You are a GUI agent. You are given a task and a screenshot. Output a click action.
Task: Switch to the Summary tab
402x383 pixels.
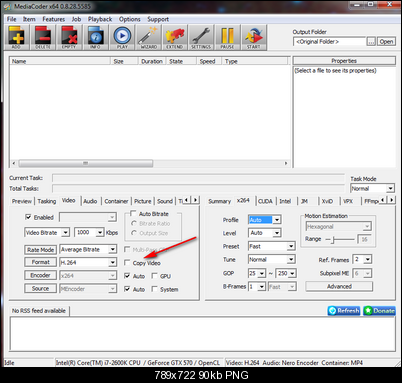pos(219,201)
